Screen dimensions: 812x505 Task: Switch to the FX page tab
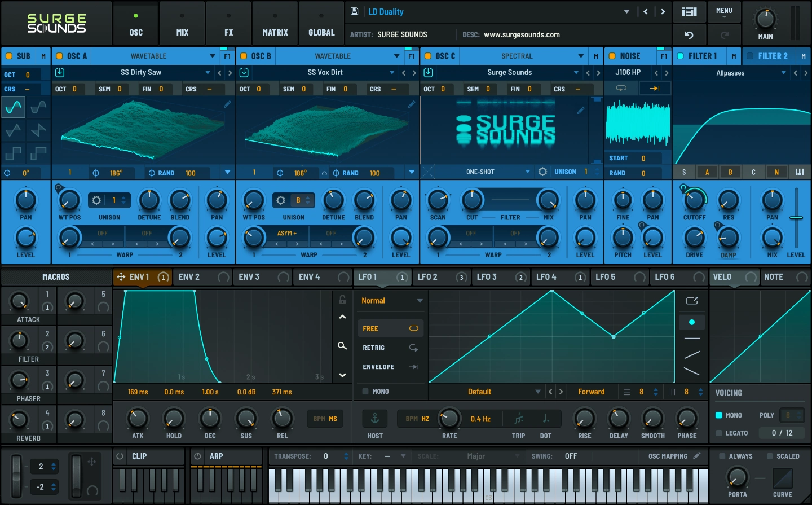click(x=228, y=23)
